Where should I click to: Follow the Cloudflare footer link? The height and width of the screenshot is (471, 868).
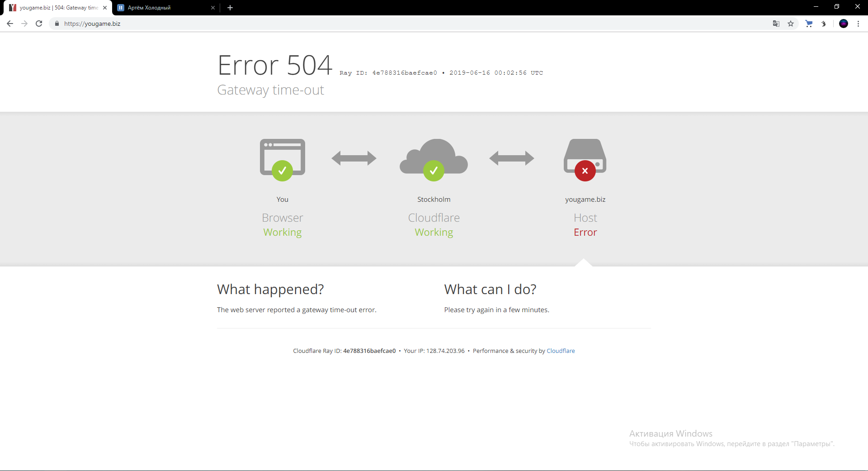561,351
